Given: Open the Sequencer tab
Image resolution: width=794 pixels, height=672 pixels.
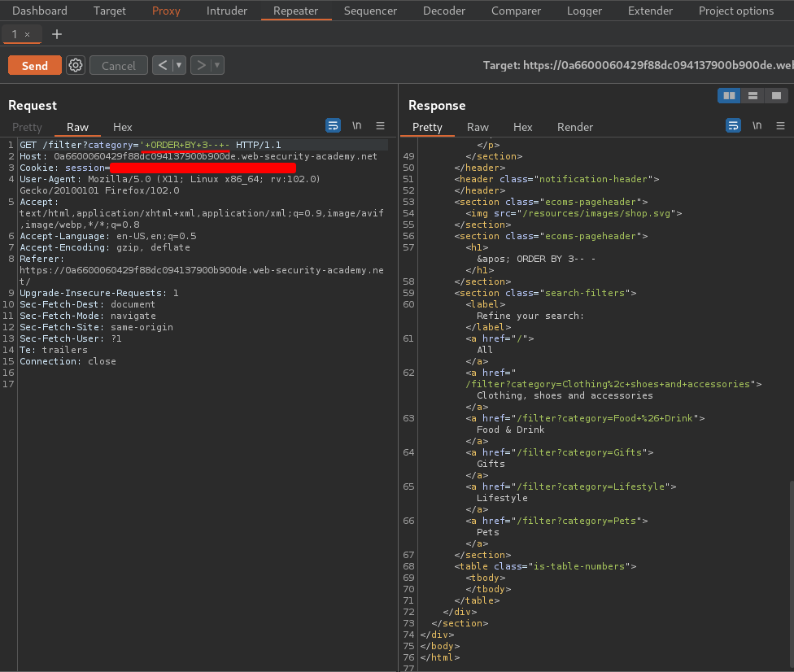Looking at the screenshot, I should (x=370, y=11).
